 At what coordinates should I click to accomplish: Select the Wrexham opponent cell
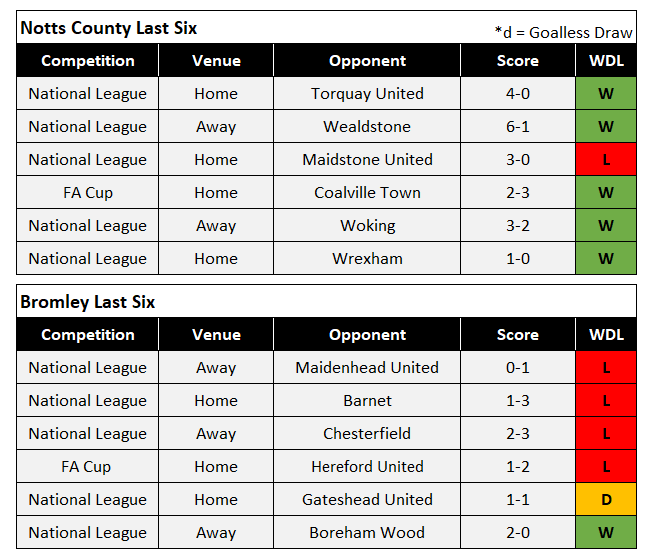coord(367,259)
